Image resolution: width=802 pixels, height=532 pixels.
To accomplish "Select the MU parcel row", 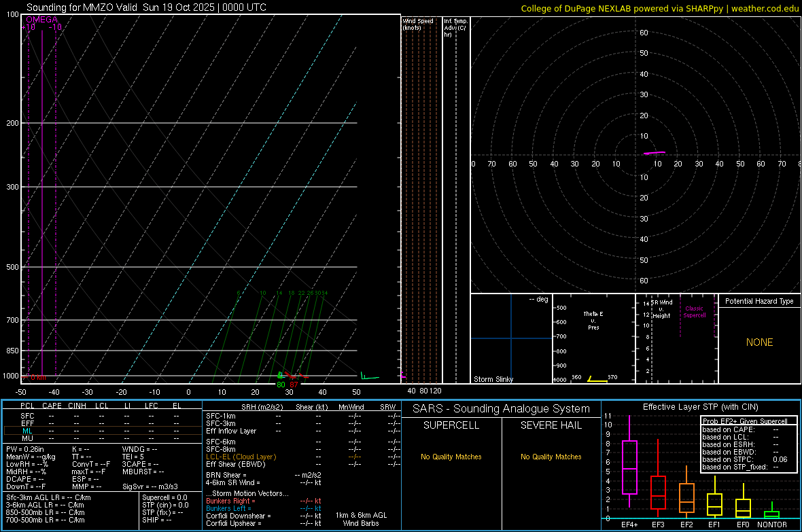I will click(27, 438).
